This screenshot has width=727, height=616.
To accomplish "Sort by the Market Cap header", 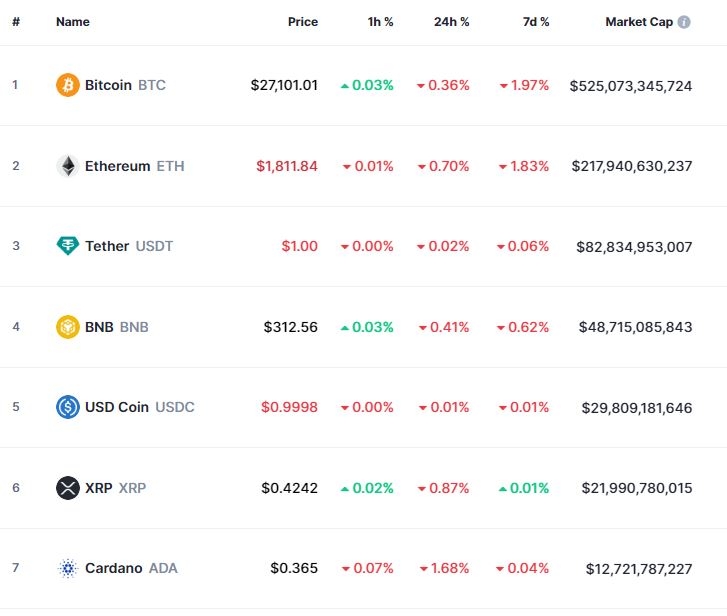I will pyautogui.click(x=639, y=22).
